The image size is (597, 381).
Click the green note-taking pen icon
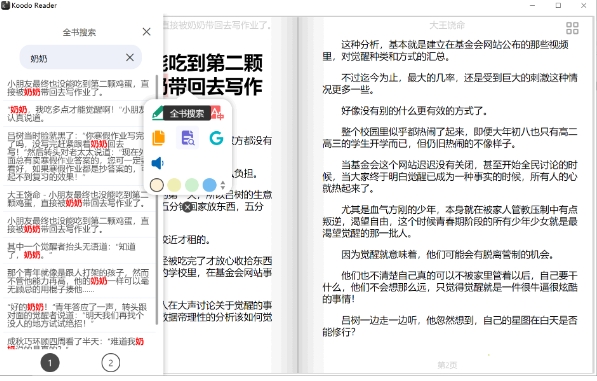[157, 113]
